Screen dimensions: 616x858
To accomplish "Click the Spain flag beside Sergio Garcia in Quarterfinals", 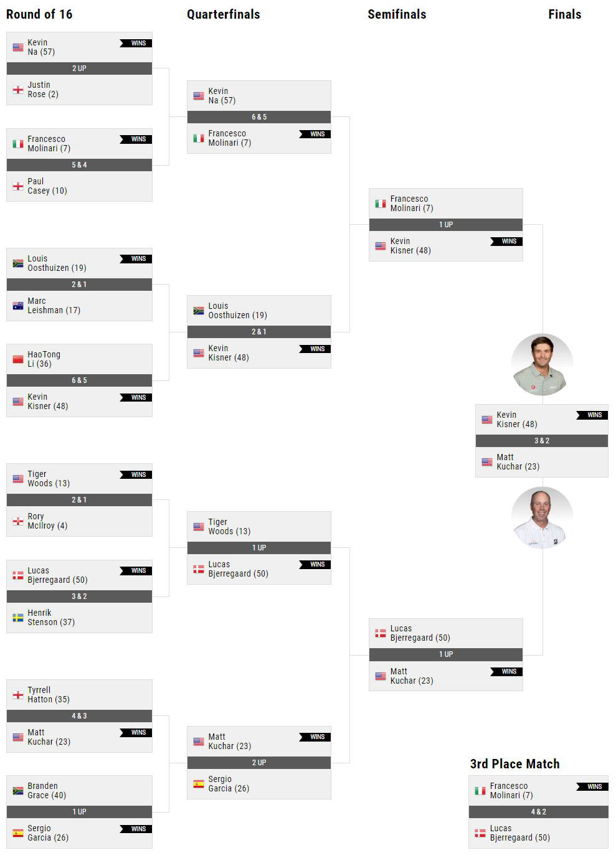I will click(x=199, y=784).
